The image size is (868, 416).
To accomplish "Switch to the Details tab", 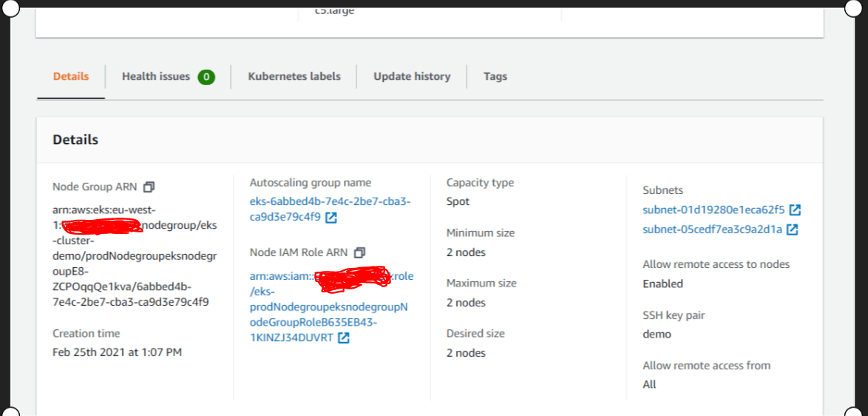I will click(71, 76).
